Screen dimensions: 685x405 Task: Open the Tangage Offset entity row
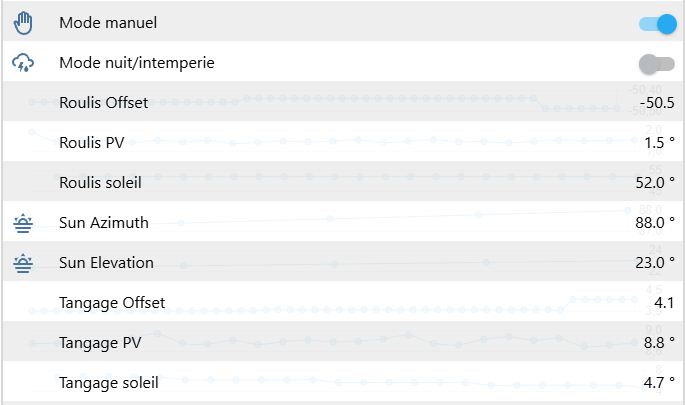click(112, 302)
